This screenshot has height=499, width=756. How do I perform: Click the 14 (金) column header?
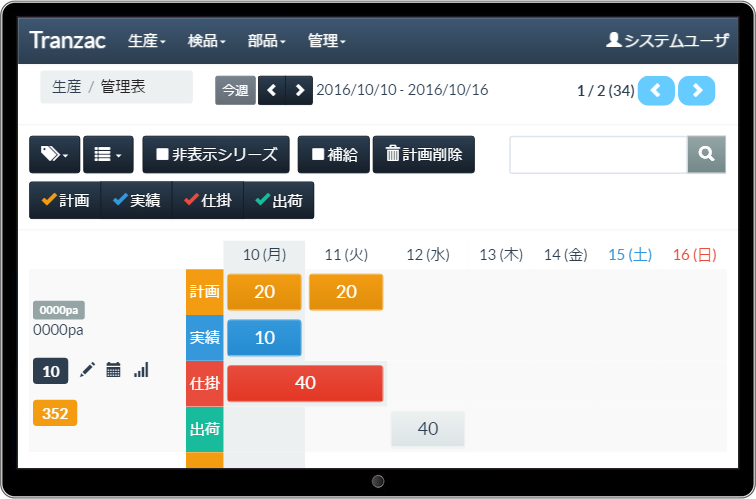tap(566, 255)
